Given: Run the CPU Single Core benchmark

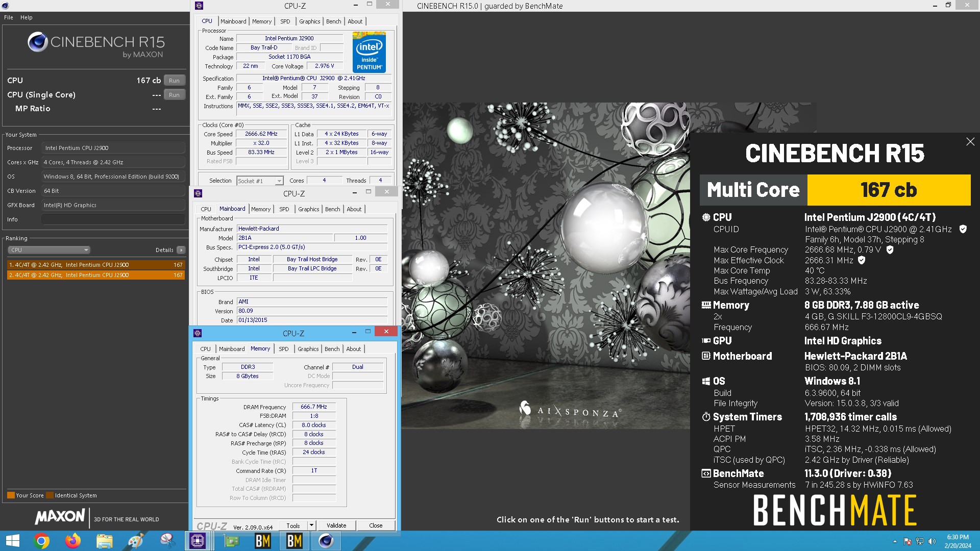Looking at the screenshot, I should click(174, 95).
